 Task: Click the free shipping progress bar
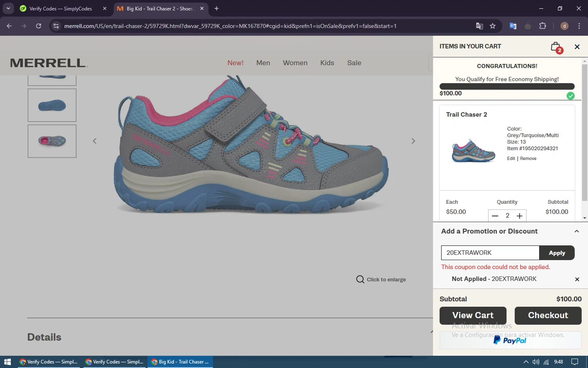pos(507,86)
